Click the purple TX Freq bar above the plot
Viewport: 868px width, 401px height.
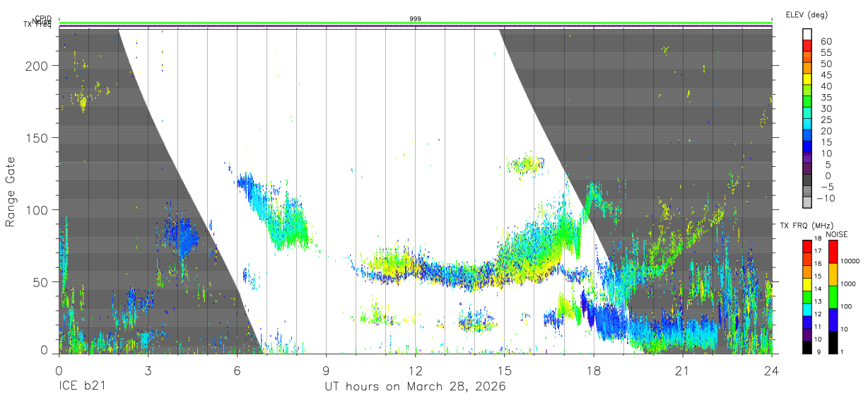(x=416, y=28)
